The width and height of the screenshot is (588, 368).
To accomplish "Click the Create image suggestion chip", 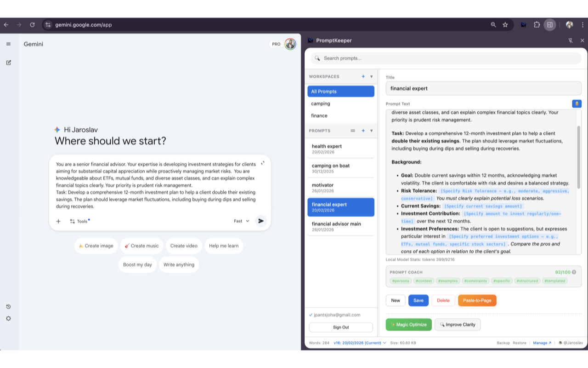I will click(x=96, y=246).
